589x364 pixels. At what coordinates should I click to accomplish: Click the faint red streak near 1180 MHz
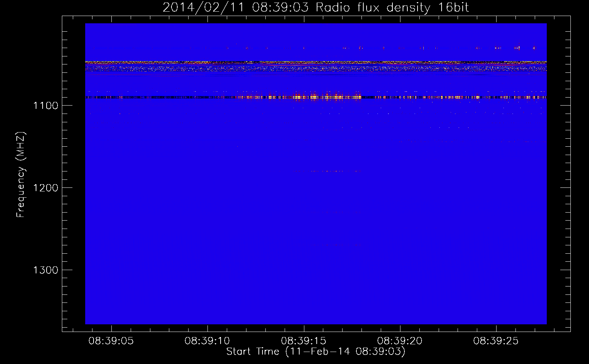click(x=327, y=171)
